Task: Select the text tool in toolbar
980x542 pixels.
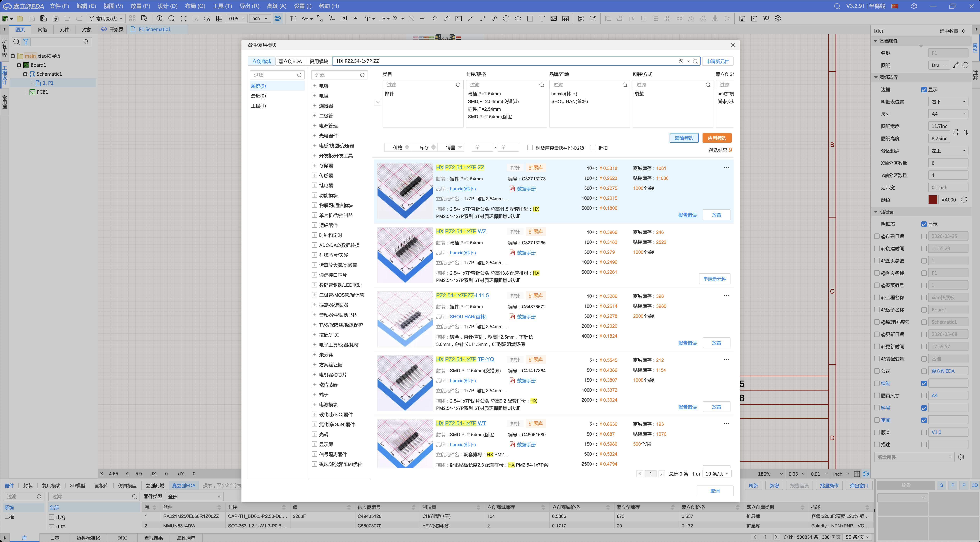Action: click(x=542, y=18)
